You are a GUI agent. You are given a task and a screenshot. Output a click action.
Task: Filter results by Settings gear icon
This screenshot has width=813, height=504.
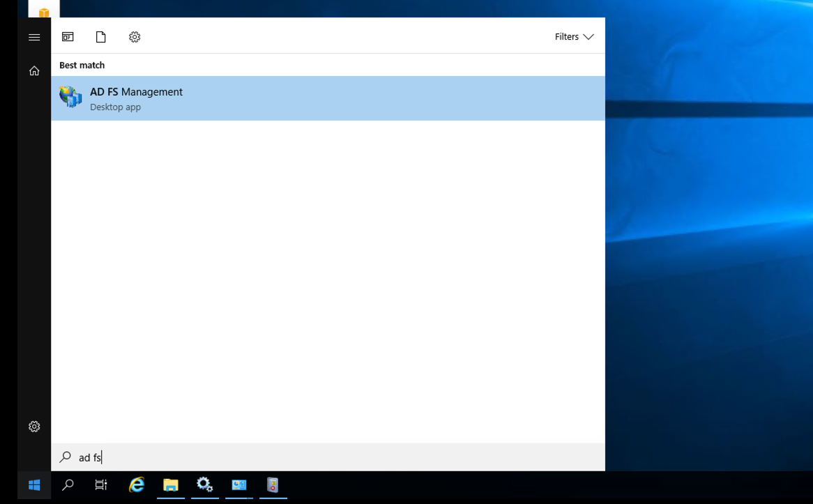(x=135, y=37)
